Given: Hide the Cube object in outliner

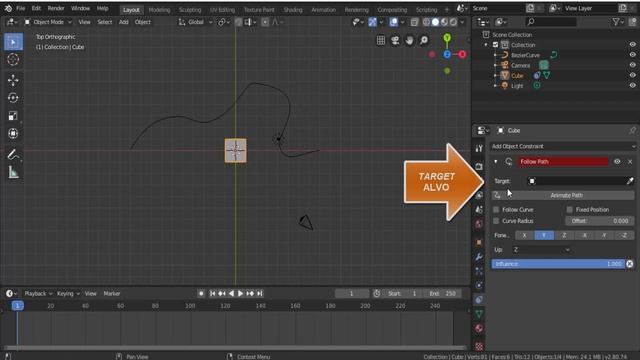Looking at the screenshot, I should 632,76.
